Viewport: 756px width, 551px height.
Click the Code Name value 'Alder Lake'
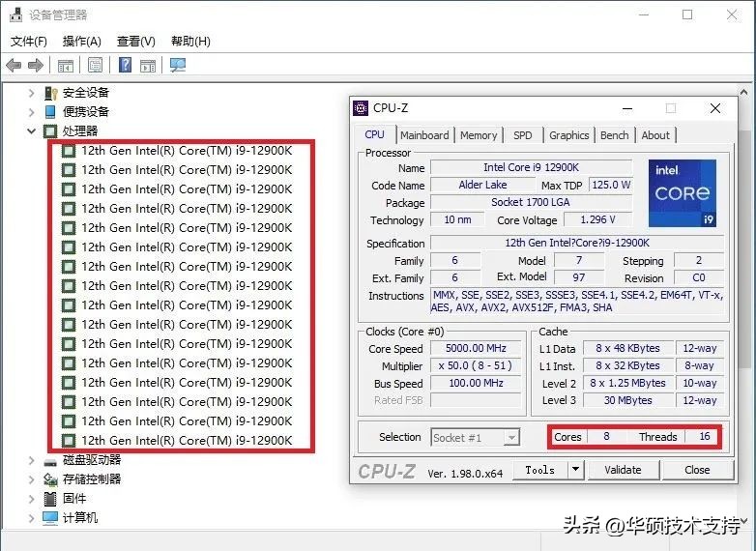482,185
